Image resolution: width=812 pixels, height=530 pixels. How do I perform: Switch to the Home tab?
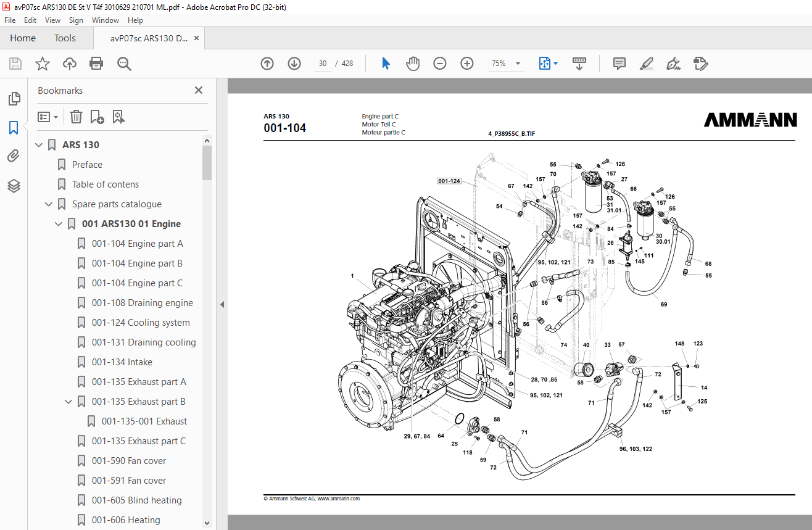click(x=23, y=38)
